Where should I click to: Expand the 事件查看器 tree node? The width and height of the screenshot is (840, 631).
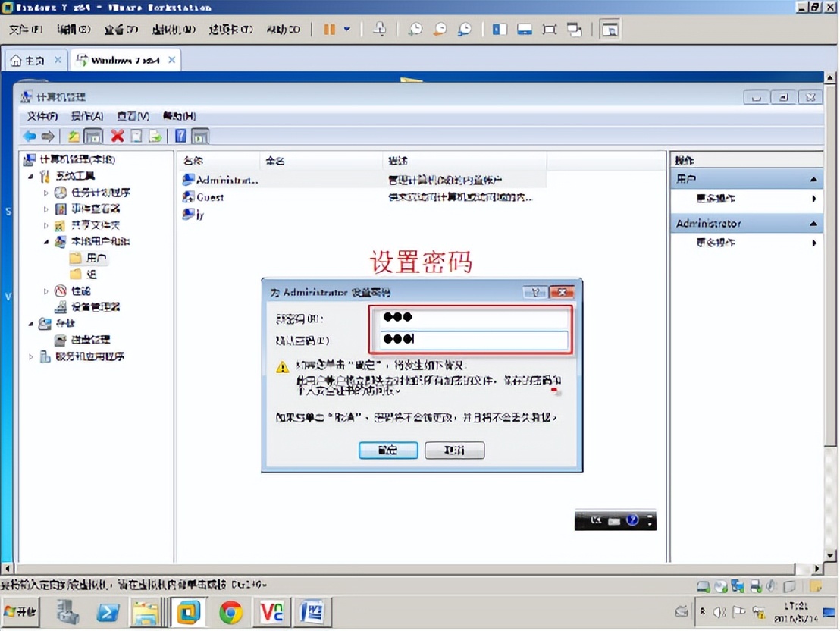tap(46, 209)
